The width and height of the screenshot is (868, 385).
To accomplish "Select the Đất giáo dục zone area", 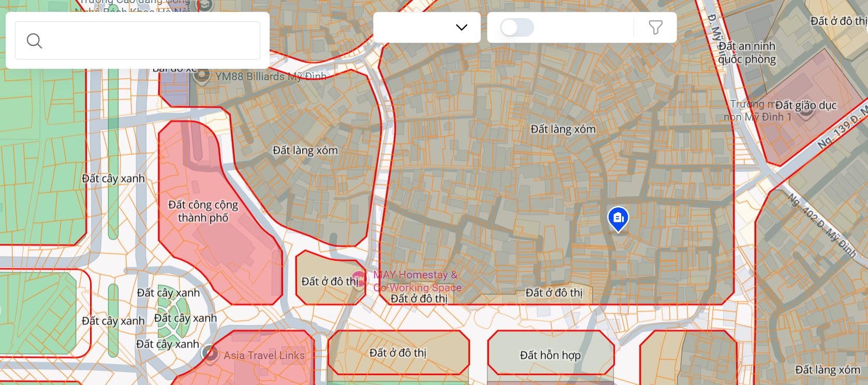I will coord(807,111).
